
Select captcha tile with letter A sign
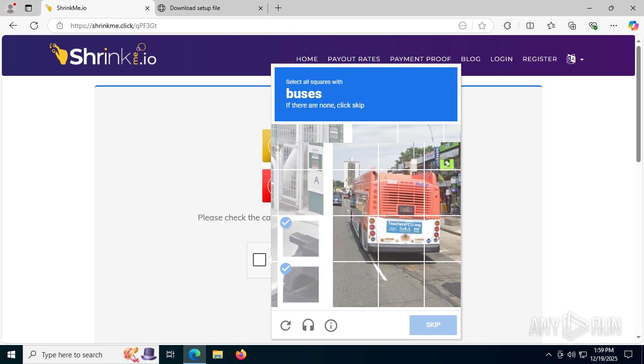pos(301,192)
